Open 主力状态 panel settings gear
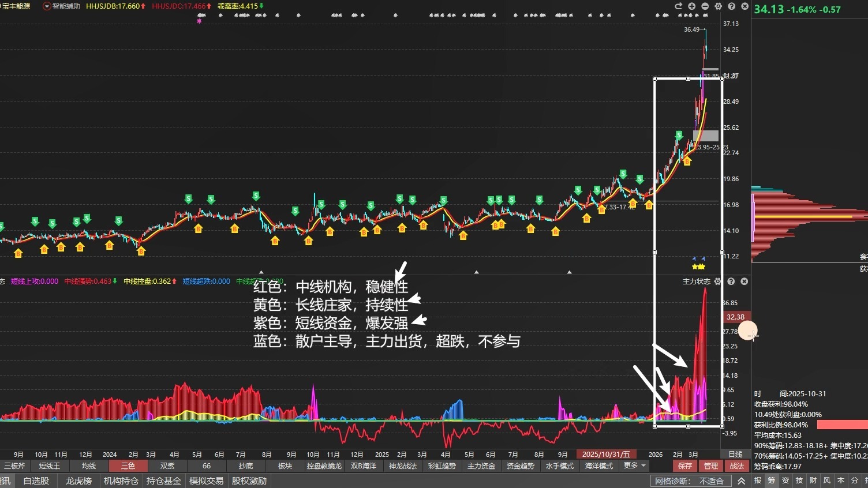Screen dimensions: 868x488 coord(717,281)
